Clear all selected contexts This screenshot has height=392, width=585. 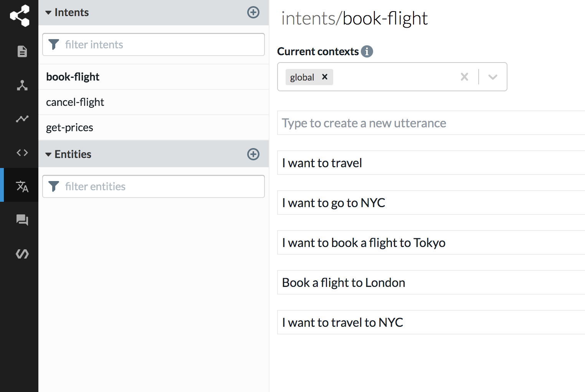pos(464,77)
